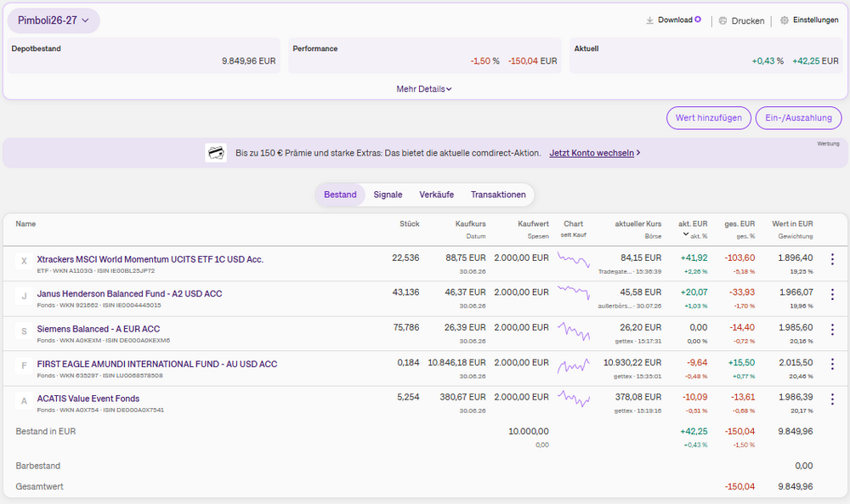Open the Siemens Balanced - A EUR ACC link
This screenshot has height=504, width=850.
click(98, 329)
